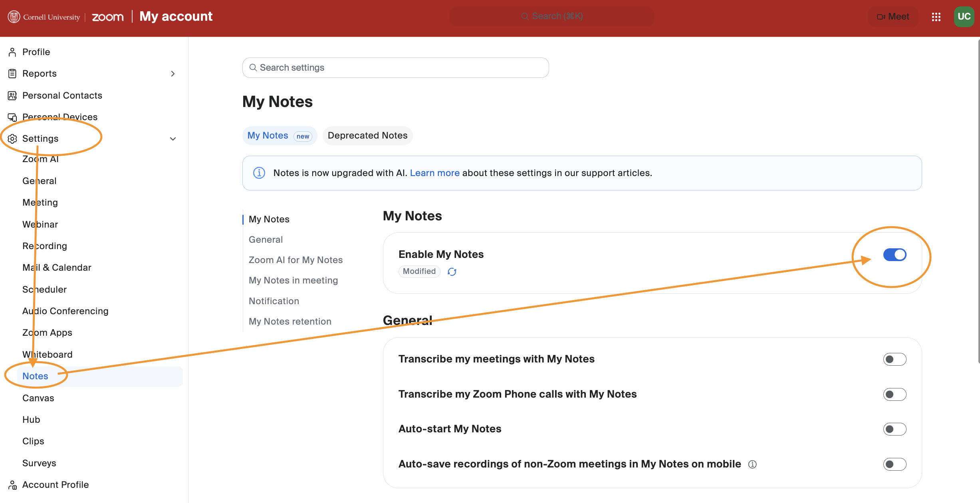
Task: Switch to Deprecated Notes tab
Action: coord(367,136)
